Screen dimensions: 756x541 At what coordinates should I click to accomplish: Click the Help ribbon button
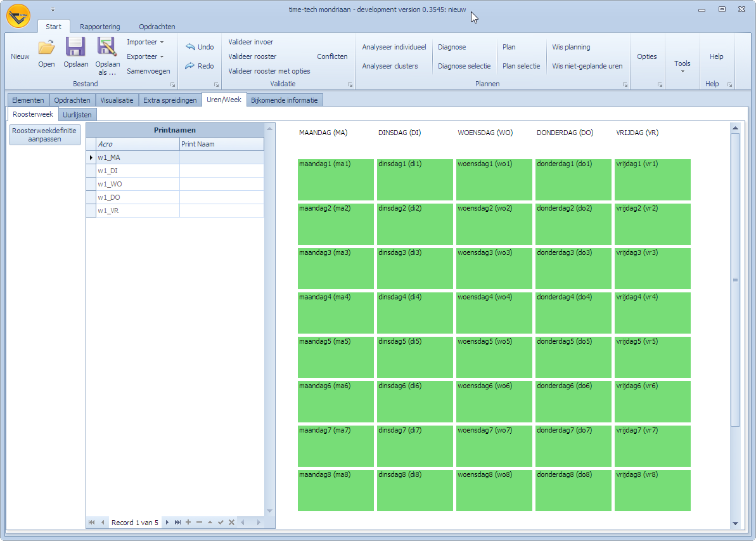click(716, 56)
